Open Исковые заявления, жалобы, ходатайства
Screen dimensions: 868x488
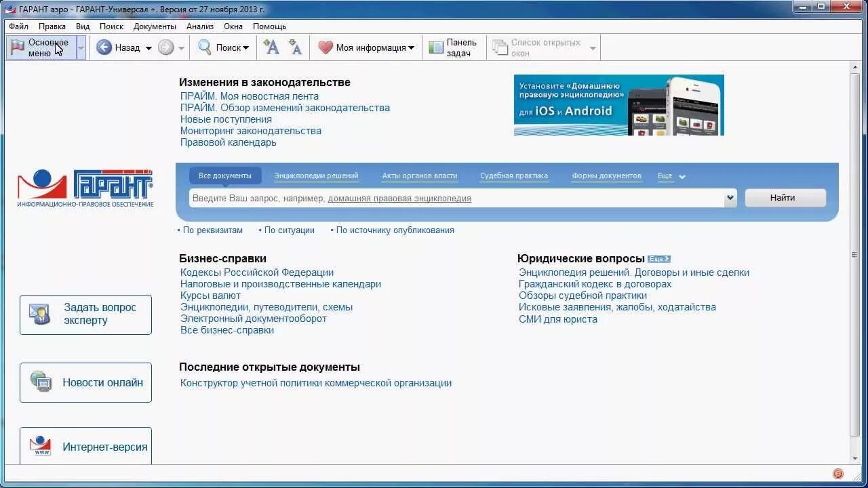click(617, 307)
